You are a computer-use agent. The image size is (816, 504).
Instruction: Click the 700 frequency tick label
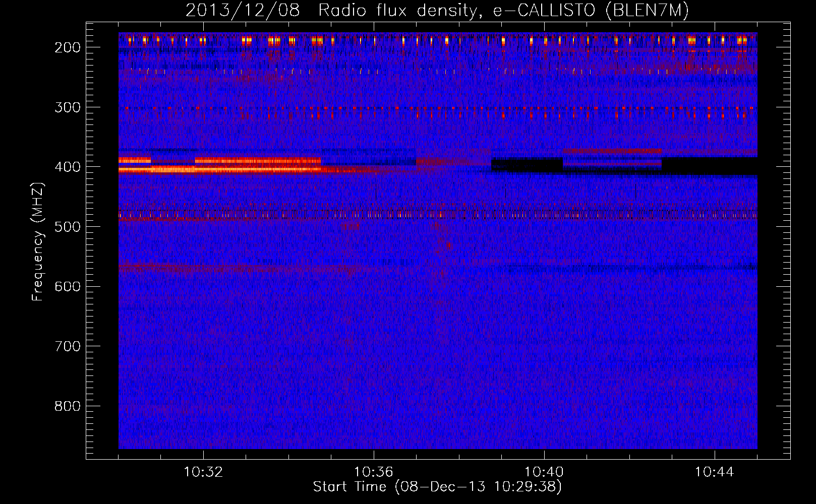tap(67, 346)
